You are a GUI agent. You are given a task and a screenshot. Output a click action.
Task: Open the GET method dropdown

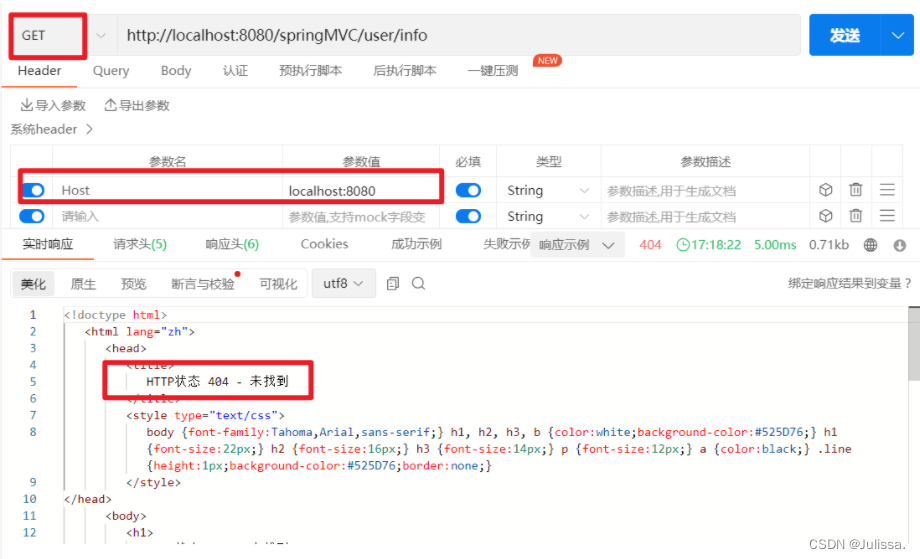[x=101, y=35]
